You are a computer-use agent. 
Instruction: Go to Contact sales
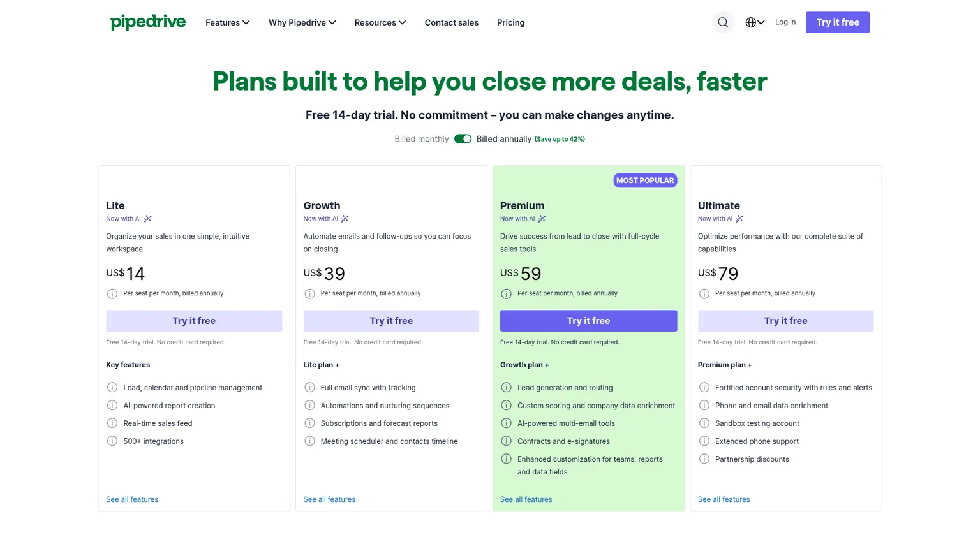[452, 22]
